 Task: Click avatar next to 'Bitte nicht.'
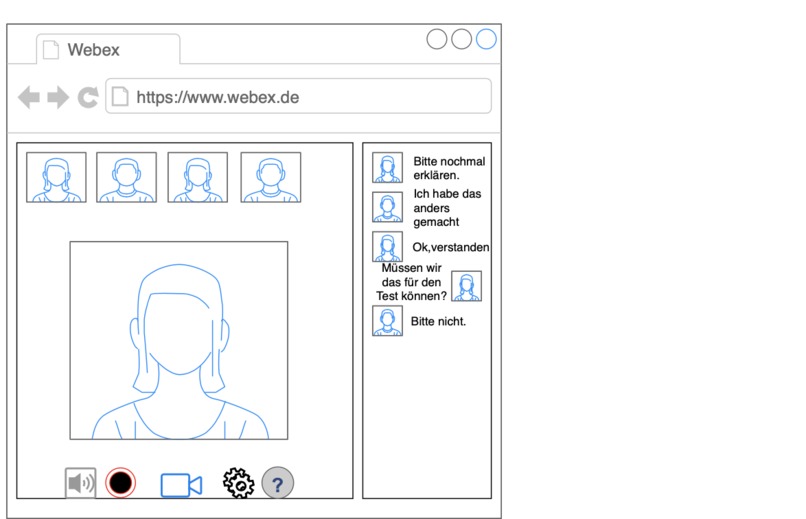(388, 321)
